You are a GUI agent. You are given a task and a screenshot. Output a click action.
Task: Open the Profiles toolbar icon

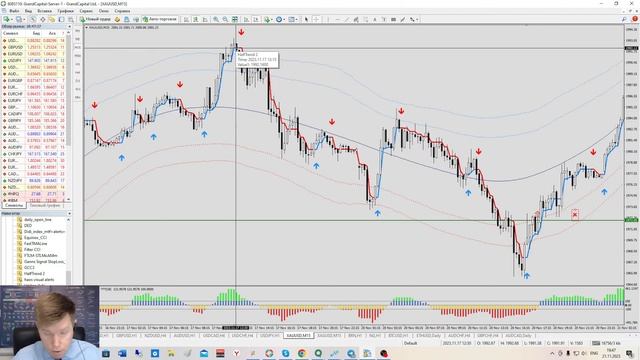(x=18, y=19)
